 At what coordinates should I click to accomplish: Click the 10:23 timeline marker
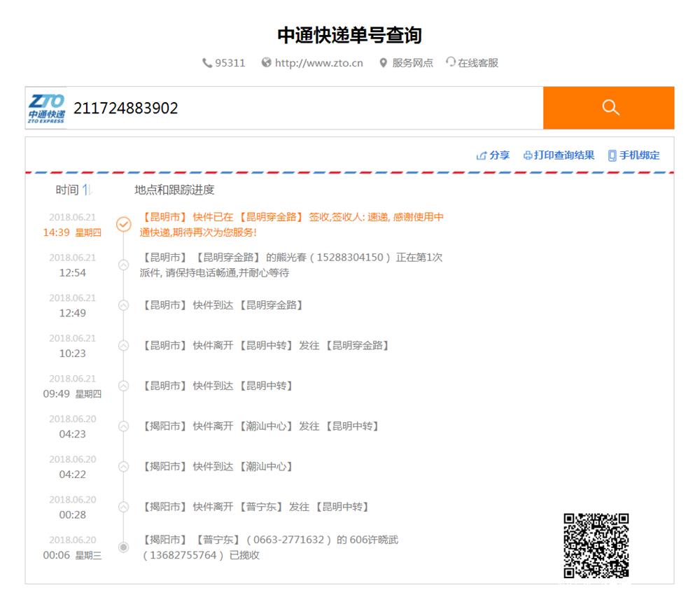(124, 346)
